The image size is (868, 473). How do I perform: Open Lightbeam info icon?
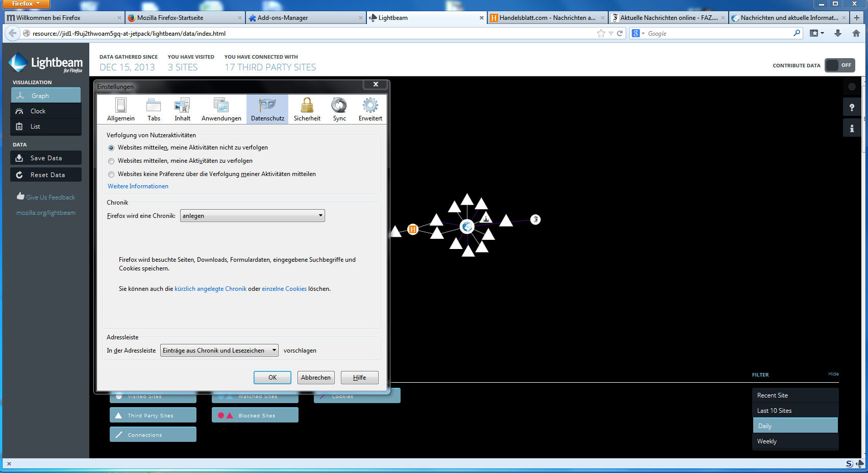click(852, 128)
